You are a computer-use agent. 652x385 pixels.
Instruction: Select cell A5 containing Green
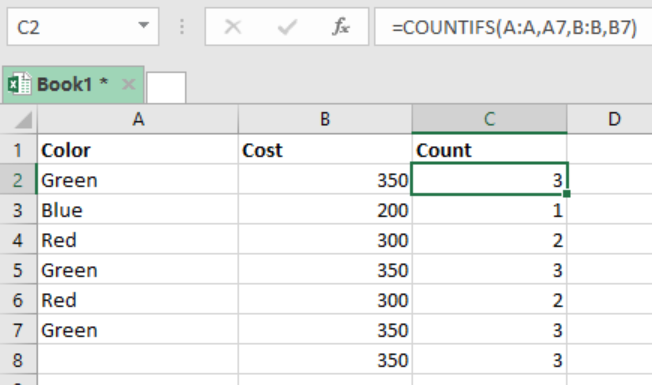tap(138, 269)
